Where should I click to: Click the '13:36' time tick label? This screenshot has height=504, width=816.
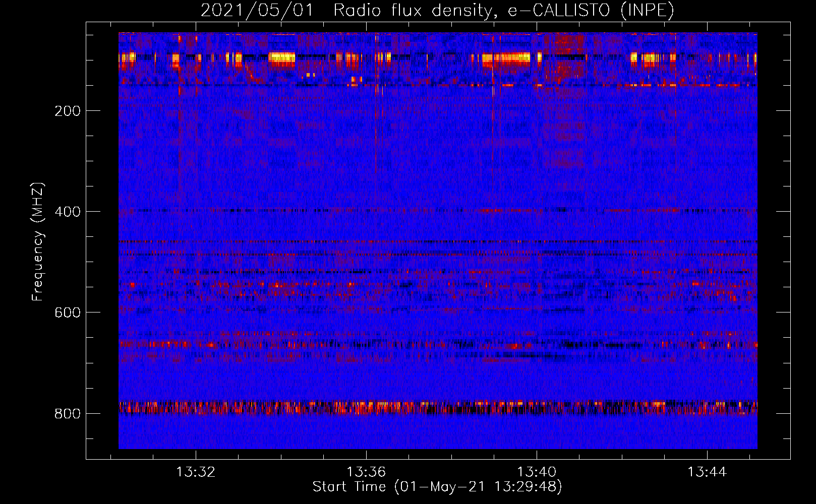pyautogui.click(x=366, y=472)
